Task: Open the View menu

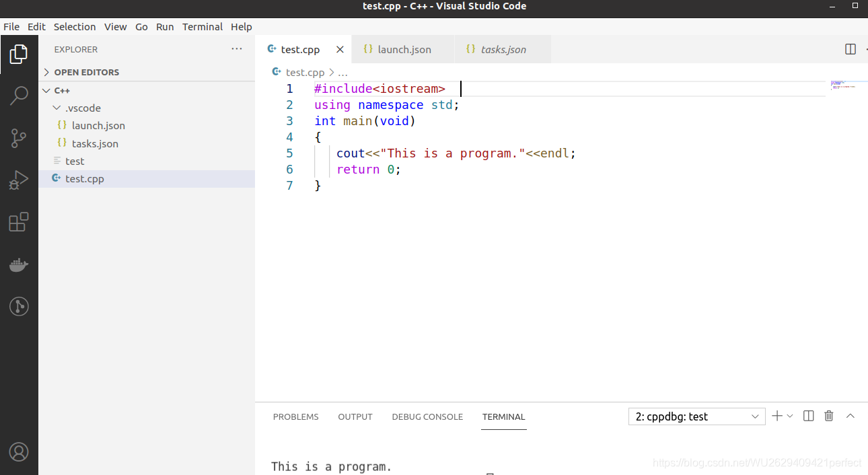Action: 115,27
